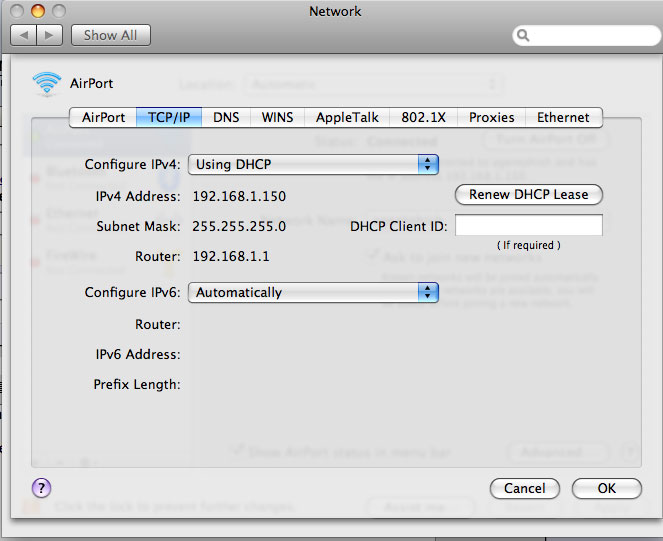The image size is (663, 541).
Task: Focus the search field in toolbar
Action: point(586,36)
